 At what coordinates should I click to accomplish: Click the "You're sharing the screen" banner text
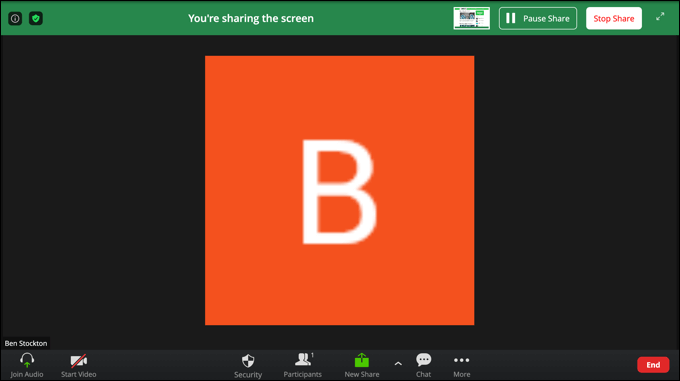251,19
